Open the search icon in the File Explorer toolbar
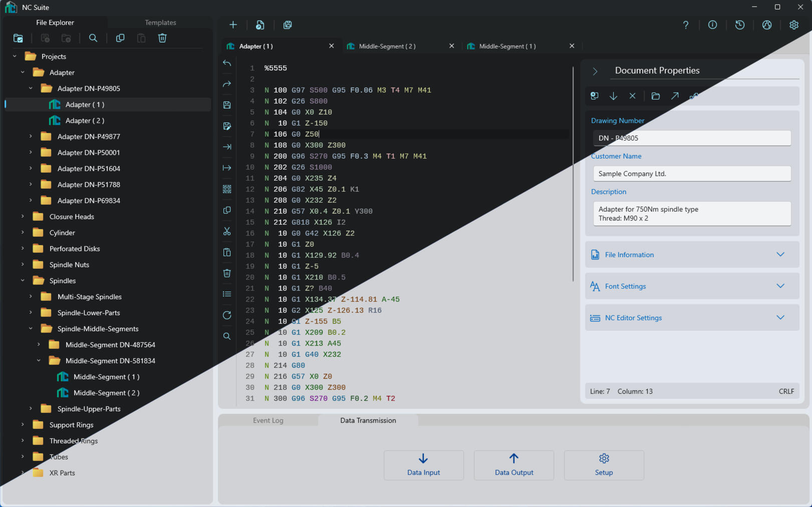Viewport: 812px width, 507px height. point(93,38)
